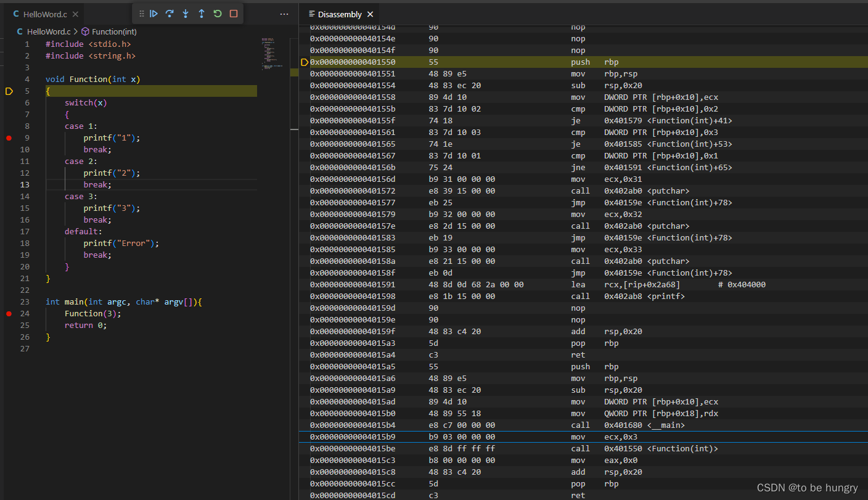Screen dimensions: 868x500
Task: Click the 'mov ecx,0x31' instruction
Action: pos(607,179)
